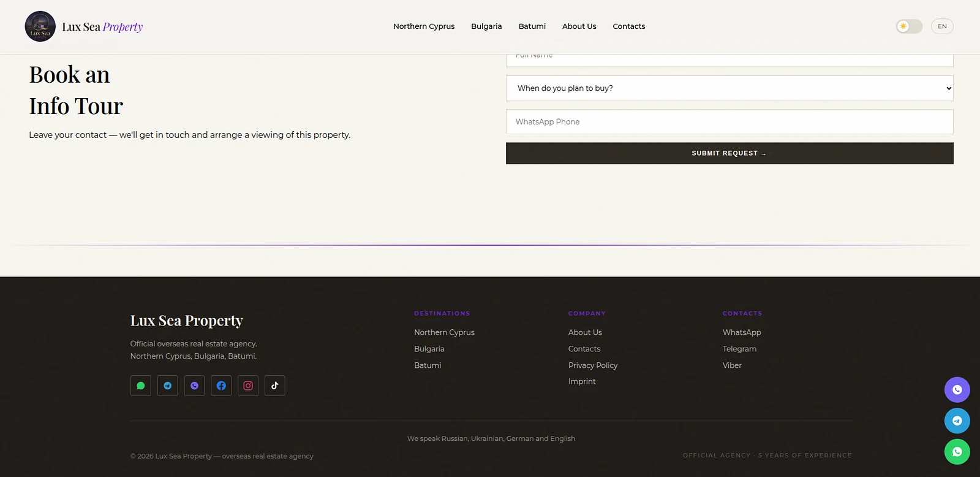
Task: Toggle the light/dark theme switch
Action: (x=909, y=26)
